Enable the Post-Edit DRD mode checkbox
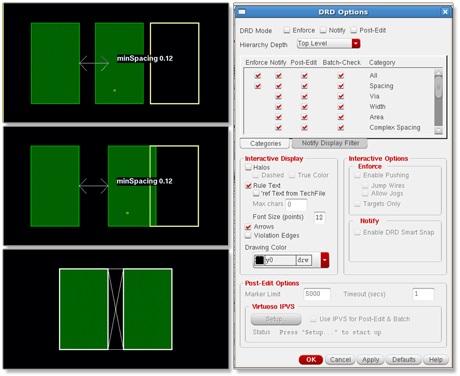The image size is (460, 376). coord(354,30)
